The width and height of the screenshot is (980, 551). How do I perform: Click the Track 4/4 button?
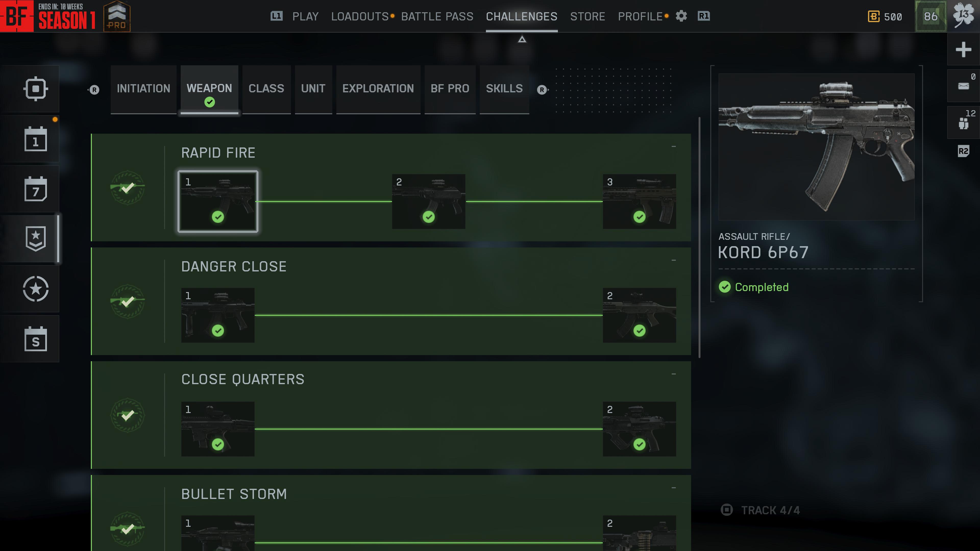click(x=761, y=510)
